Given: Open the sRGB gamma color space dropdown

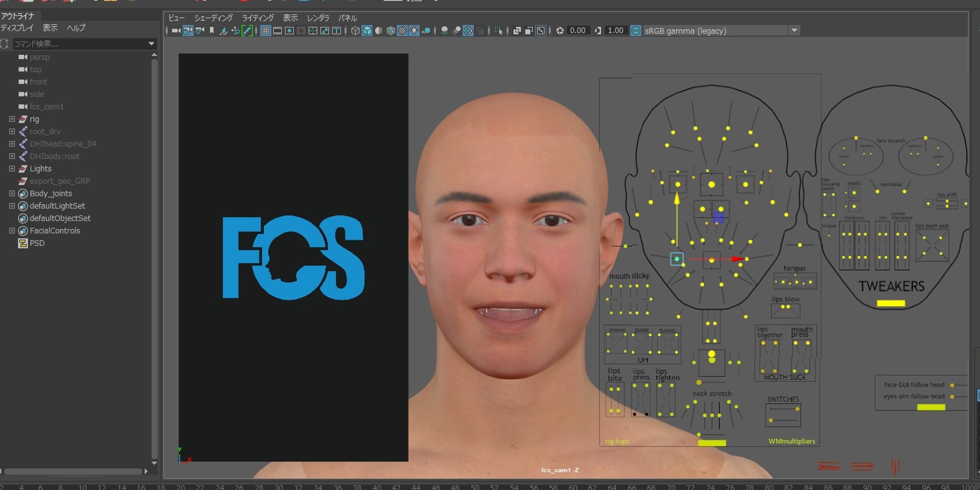Looking at the screenshot, I should pos(794,30).
